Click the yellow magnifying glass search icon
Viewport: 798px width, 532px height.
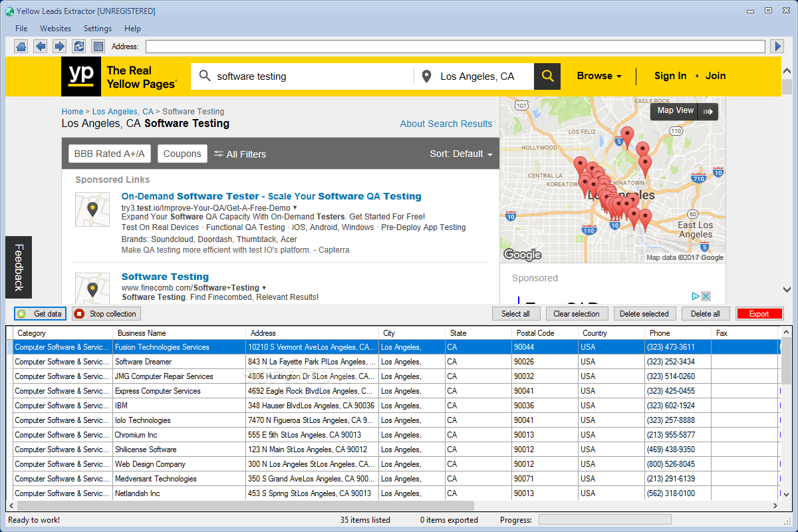[x=547, y=76]
